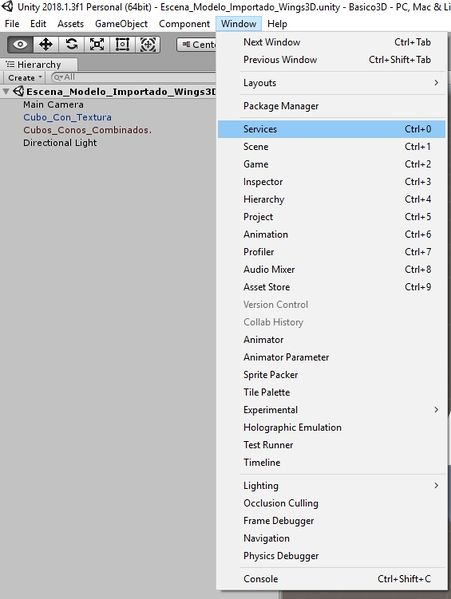
Task: Open the Profiler window
Action: click(331, 252)
